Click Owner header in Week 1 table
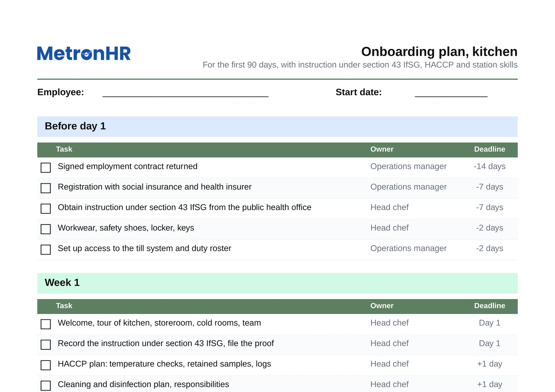This screenshot has width=555, height=392. pyautogui.click(x=382, y=306)
